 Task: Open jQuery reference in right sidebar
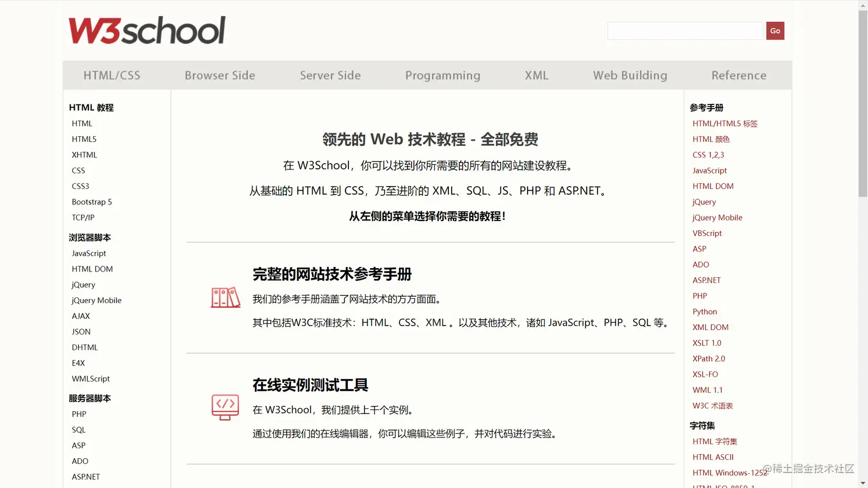point(704,202)
